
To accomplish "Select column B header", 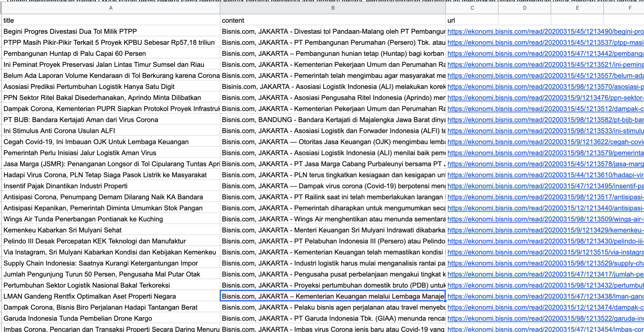I will pyautogui.click(x=333, y=8).
